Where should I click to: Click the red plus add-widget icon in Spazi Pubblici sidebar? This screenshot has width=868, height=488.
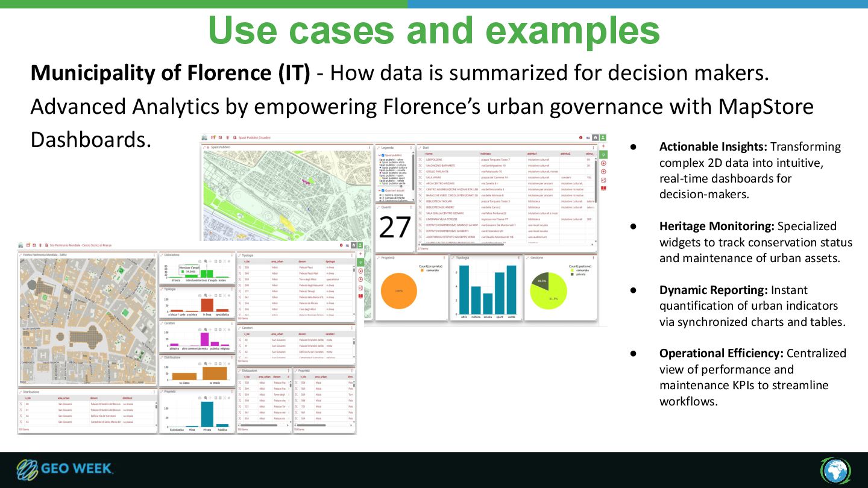[603, 146]
